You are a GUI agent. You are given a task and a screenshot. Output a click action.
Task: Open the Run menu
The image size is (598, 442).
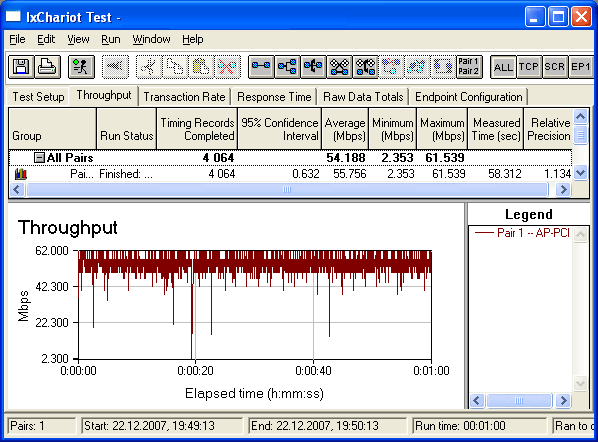(111, 39)
